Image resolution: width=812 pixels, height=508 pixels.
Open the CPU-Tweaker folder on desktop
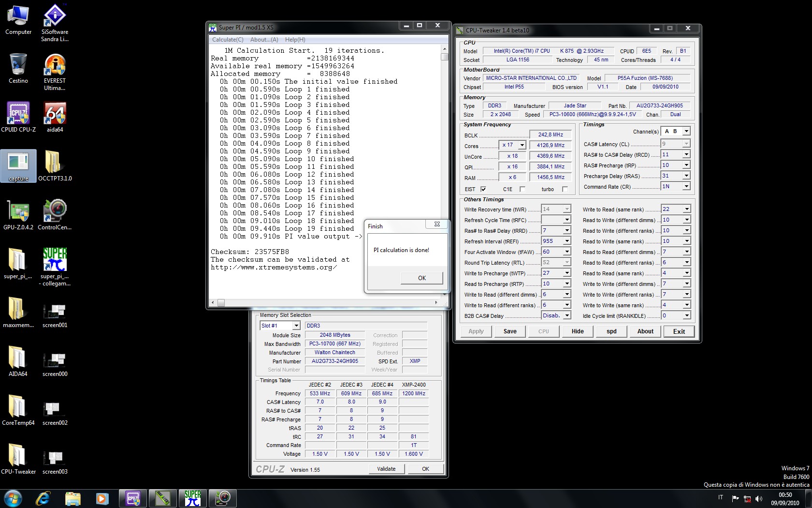(x=18, y=459)
